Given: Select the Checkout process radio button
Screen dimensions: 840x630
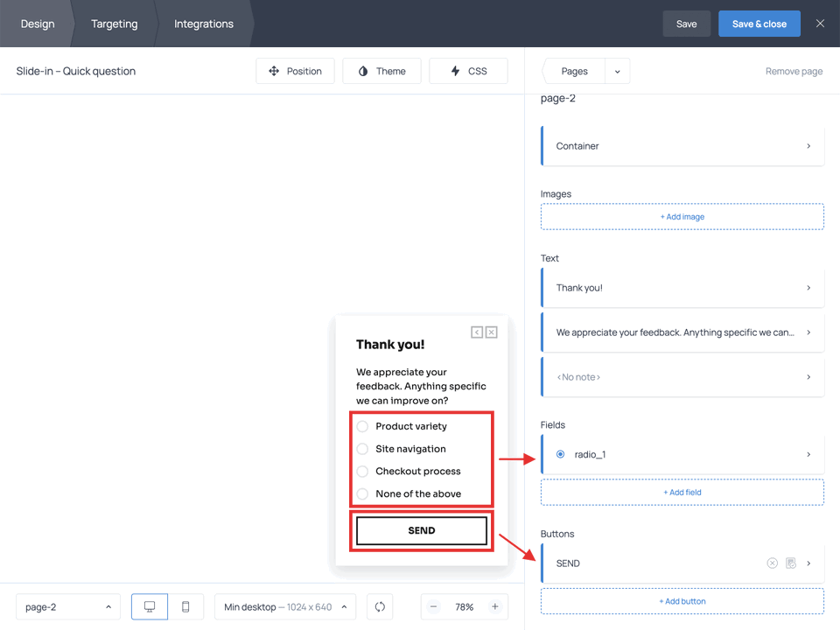Looking at the screenshot, I should (361, 471).
